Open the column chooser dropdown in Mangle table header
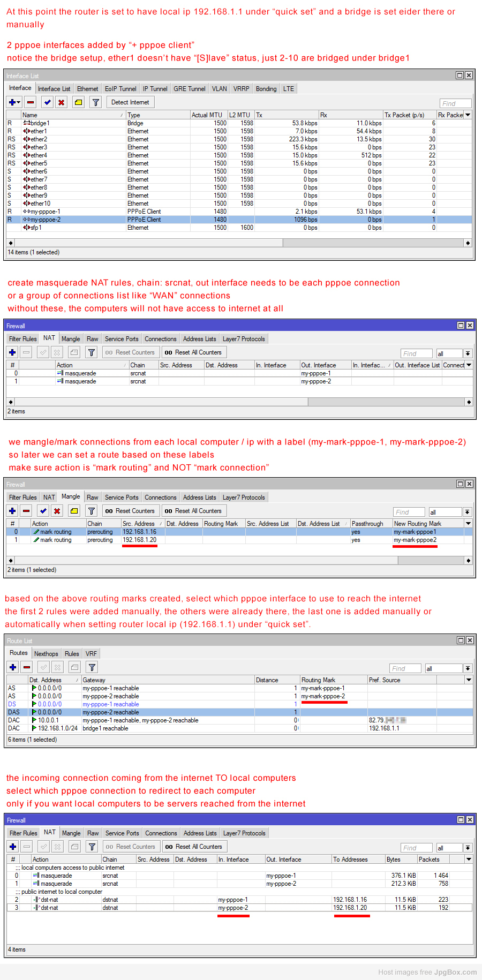Image resolution: width=482 pixels, height=980 pixels. (468, 523)
